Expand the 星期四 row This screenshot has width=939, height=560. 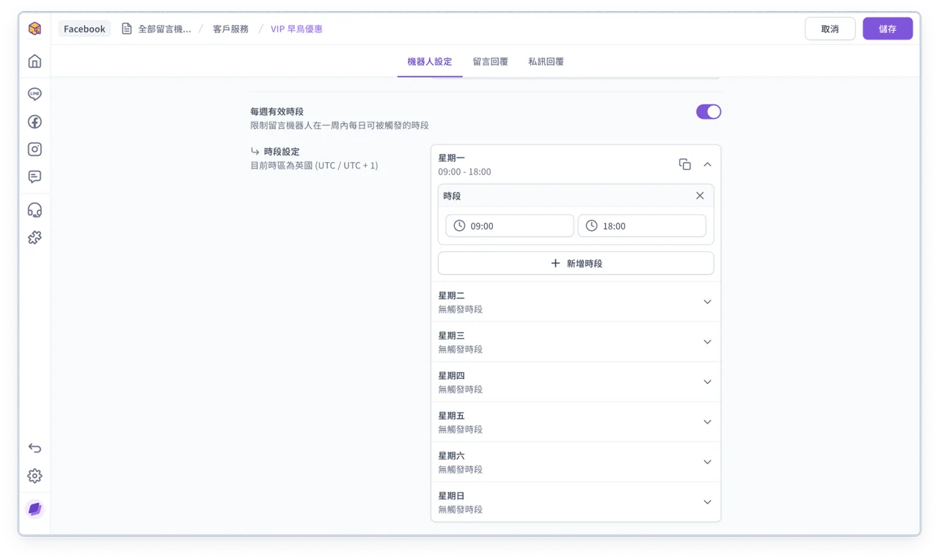coord(575,382)
